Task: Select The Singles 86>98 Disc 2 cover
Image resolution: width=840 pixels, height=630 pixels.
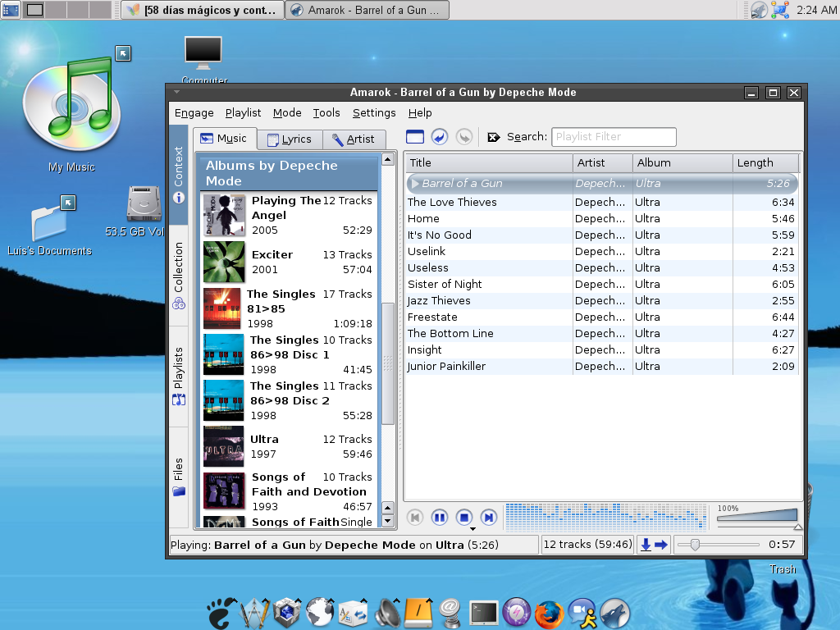Action: (224, 400)
